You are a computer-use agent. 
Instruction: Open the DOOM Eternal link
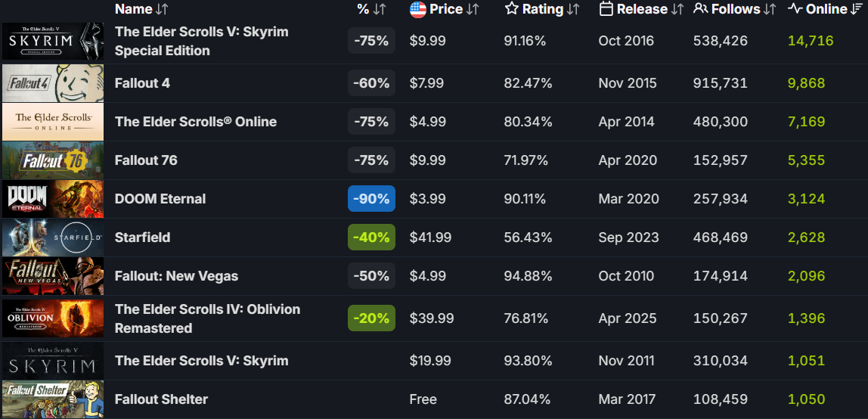160,199
